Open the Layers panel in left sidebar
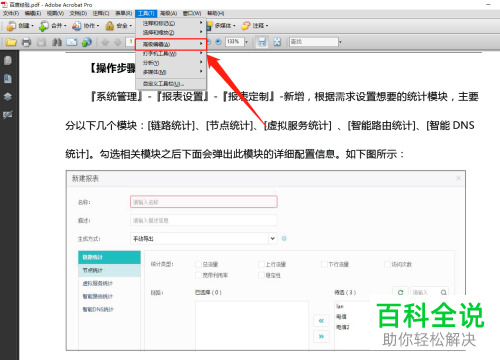 (8, 97)
